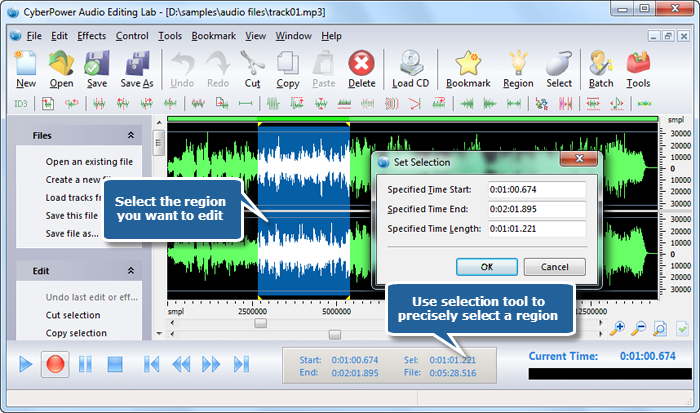
Task: Open the Bookmark menu
Action: (213, 36)
